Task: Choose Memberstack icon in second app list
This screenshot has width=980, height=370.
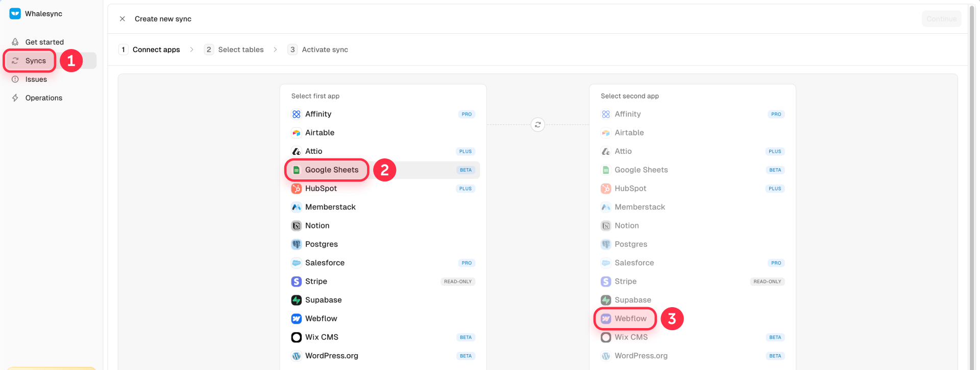Action: point(606,207)
